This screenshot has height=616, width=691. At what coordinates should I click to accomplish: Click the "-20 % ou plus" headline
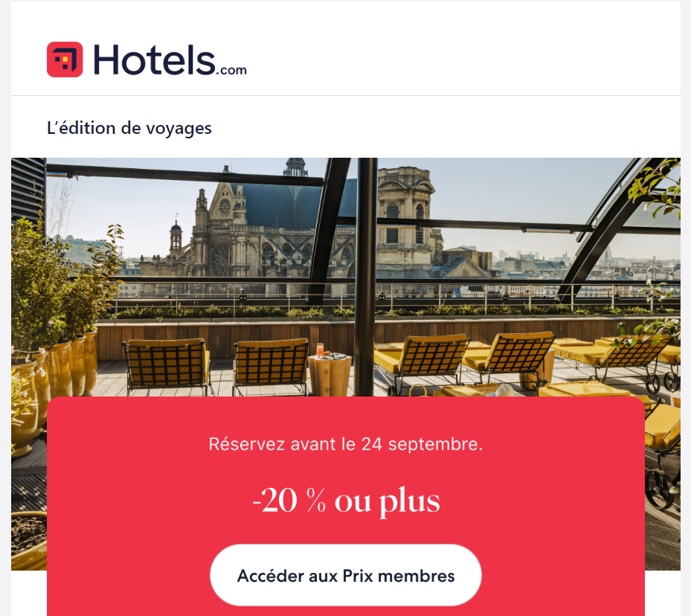[x=346, y=501]
